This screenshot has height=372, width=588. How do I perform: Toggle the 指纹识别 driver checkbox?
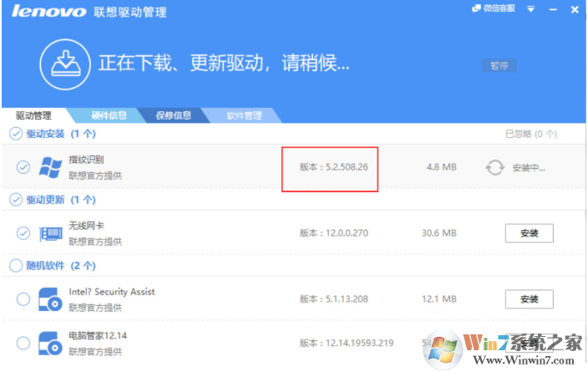click(23, 167)
